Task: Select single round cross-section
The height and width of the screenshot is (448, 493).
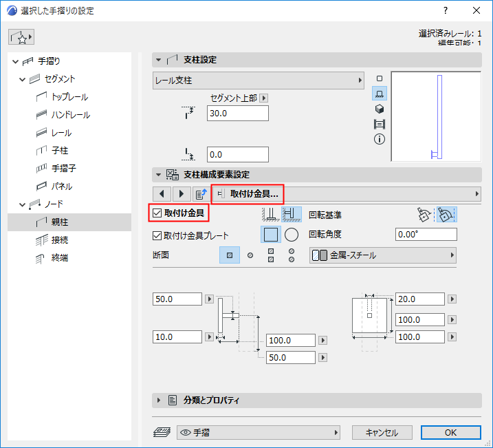Action: click(250, 255)
